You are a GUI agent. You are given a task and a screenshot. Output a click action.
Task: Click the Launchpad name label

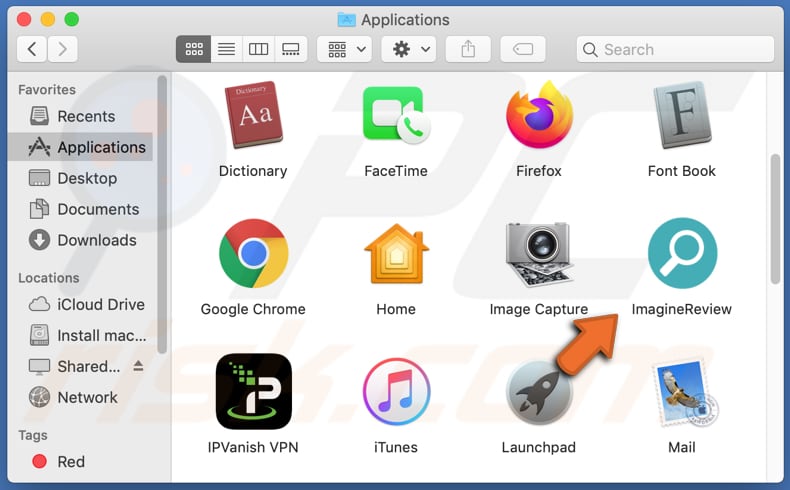click(x=539, y=447)
